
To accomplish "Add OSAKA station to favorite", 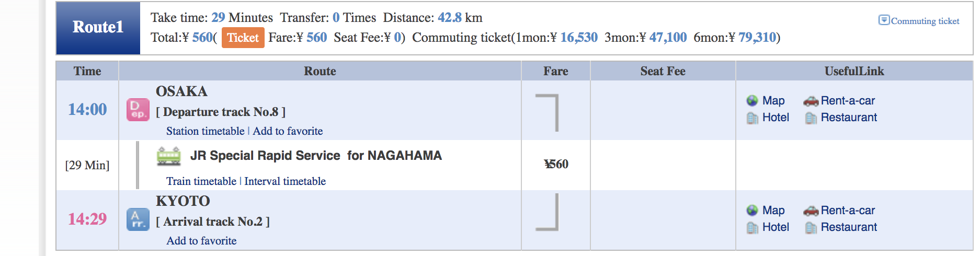I will click(x=288, y=131).
